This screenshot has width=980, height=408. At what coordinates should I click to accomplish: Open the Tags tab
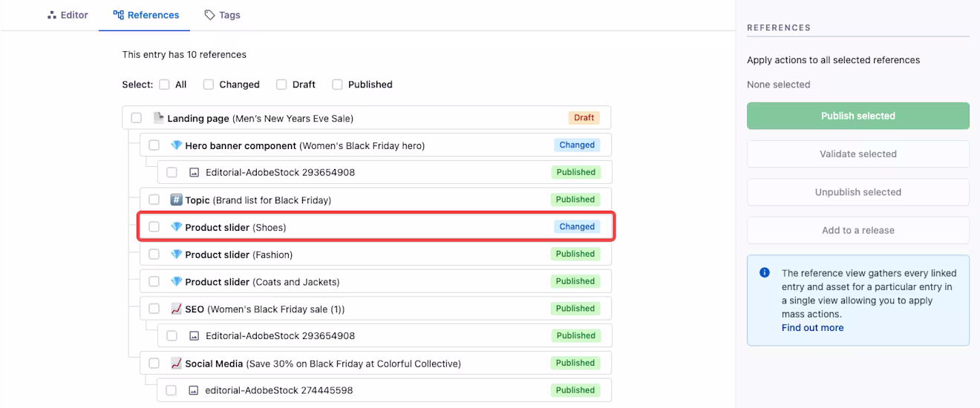click(222, 15)
